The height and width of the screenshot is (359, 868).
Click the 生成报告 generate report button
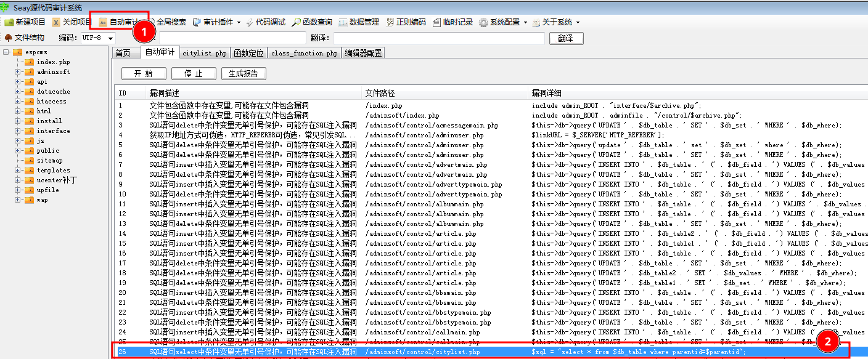click(x=244, y=74)
